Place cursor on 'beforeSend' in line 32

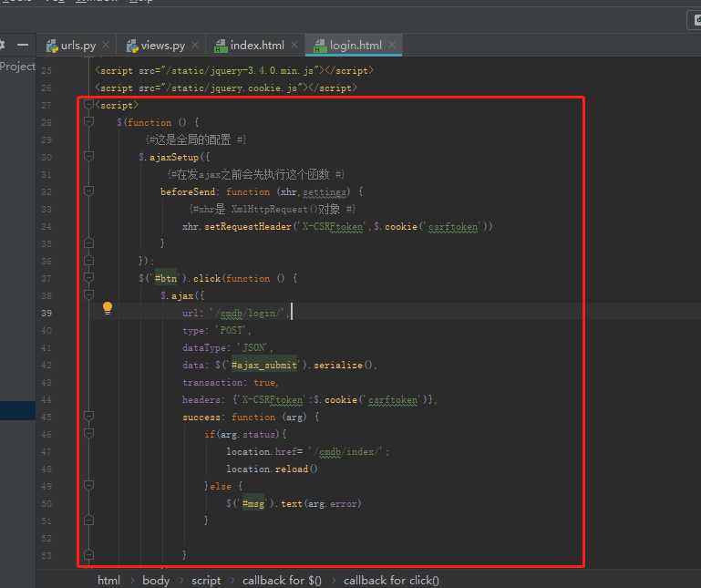(188, 191)
